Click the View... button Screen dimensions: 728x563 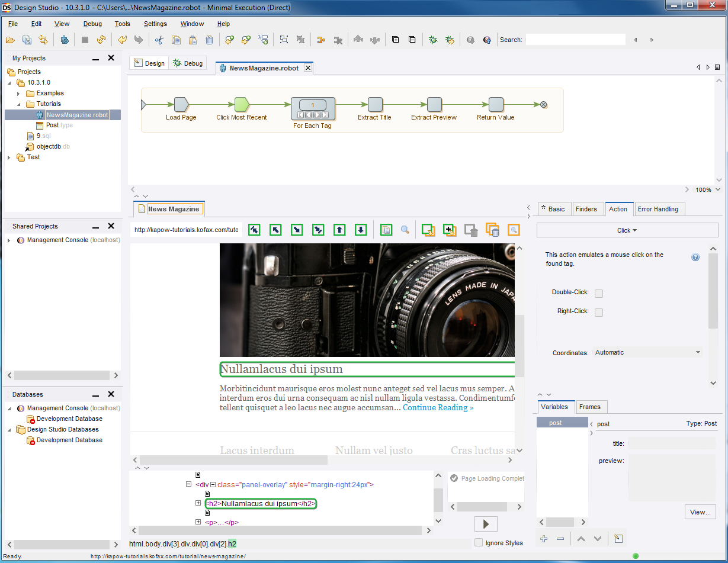[x=700, y=512]
